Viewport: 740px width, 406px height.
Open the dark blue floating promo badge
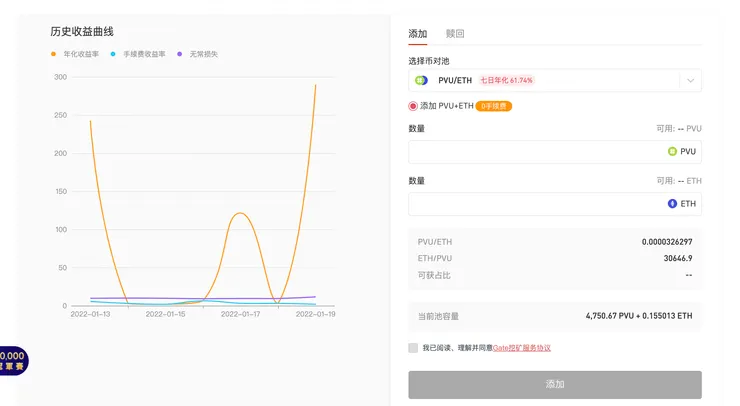click(x=13, y=361)
